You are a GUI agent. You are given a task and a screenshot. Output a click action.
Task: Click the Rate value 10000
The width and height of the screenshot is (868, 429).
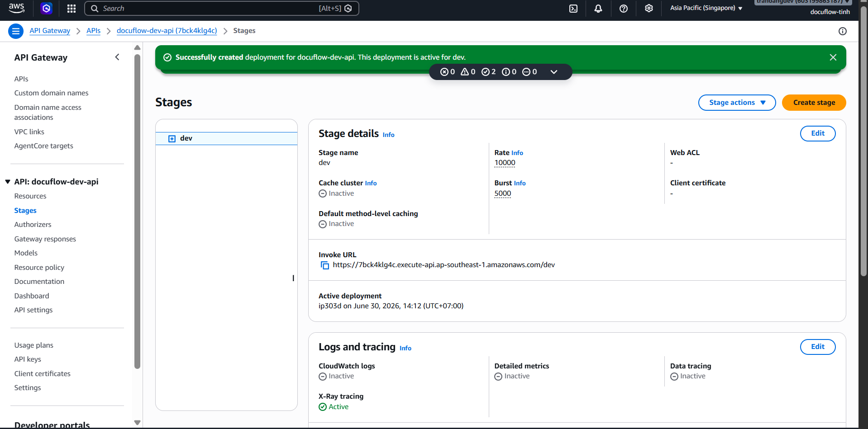coord(505,163)
